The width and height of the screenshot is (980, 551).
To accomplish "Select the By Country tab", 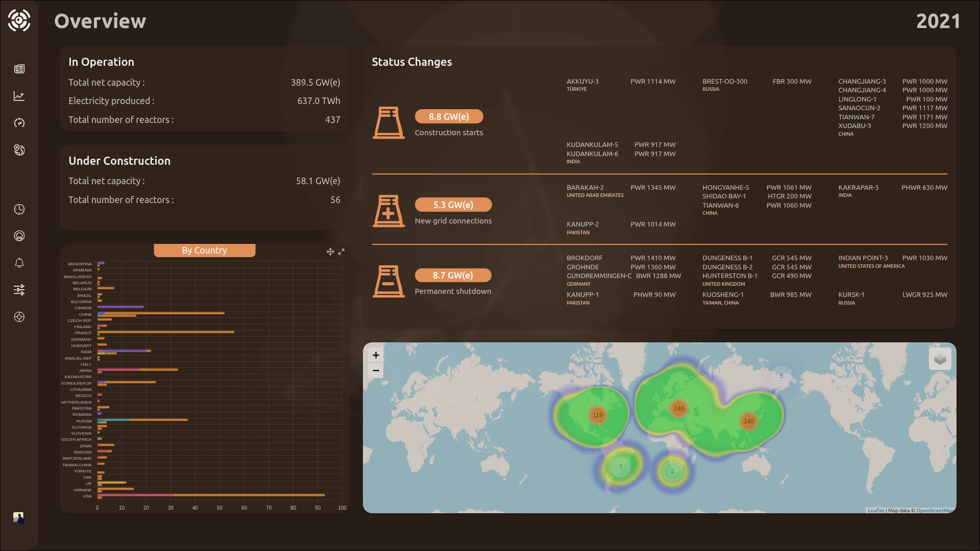I will point(204,251).
